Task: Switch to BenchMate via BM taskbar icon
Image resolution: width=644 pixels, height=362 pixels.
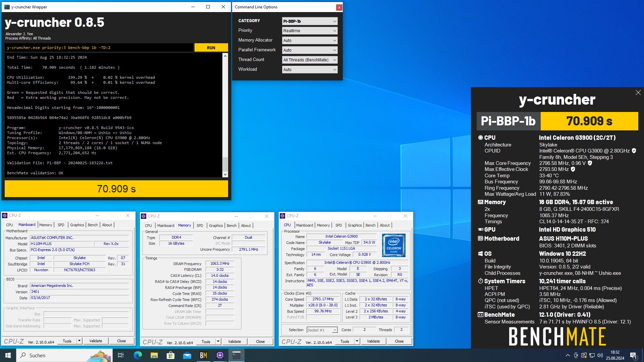Action: coord(203,355)
